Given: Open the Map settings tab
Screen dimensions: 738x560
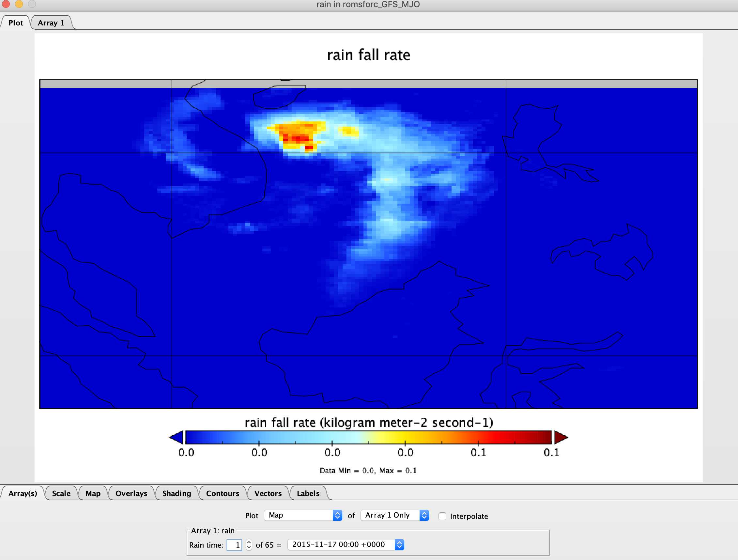Looking at the screenshot, I should (x=93, y=493).
